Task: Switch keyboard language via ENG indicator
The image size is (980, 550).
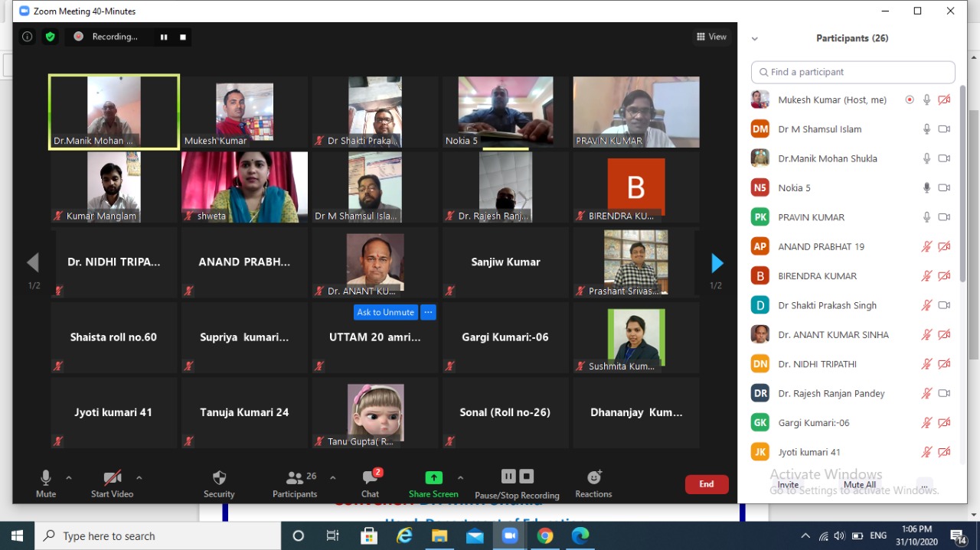Action: pos(878,535)
